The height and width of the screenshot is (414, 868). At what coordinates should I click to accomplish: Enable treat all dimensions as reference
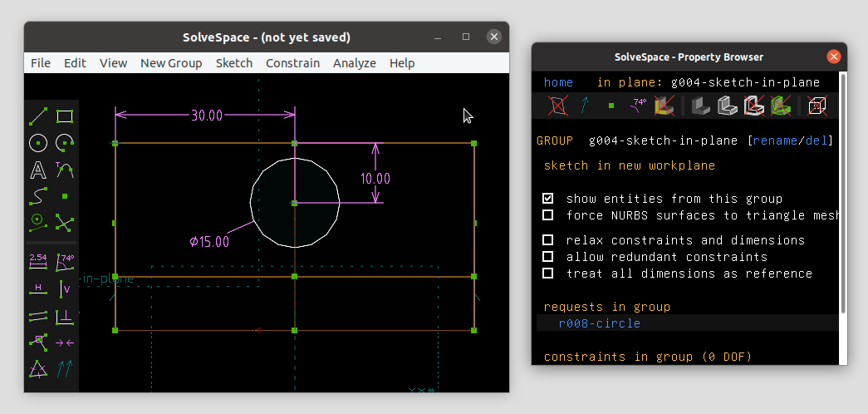pyautogui.click(x=547, y=274)
